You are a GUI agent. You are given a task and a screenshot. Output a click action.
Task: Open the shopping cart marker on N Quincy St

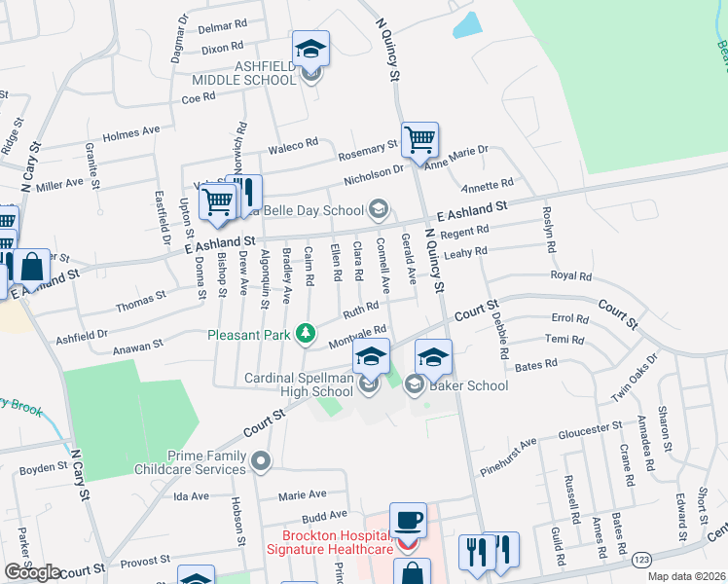coord(419,140)
